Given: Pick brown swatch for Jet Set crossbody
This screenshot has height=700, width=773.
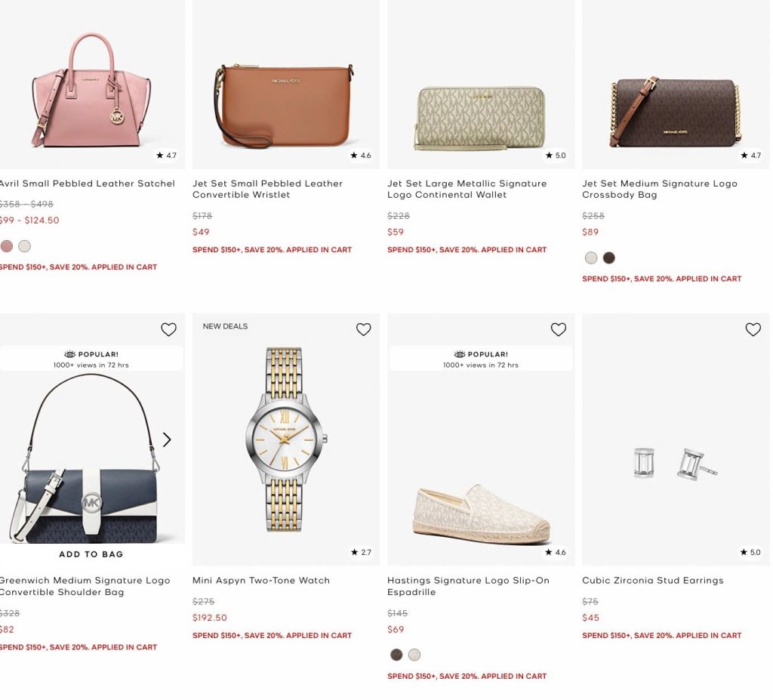Looking at the screenshot, I should tap(609, 258).
